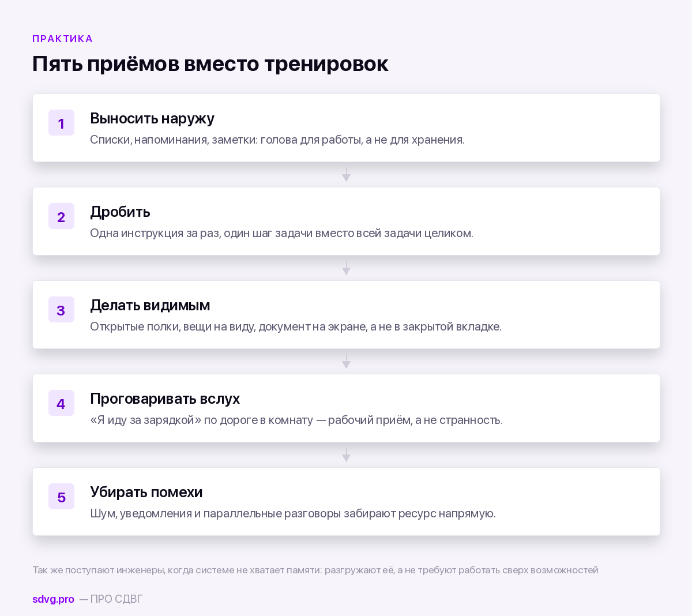Image resolution: width=692 pixels, height=616 pixels.
Task: Click the number 3 step badge
Action: coord(61,310)
